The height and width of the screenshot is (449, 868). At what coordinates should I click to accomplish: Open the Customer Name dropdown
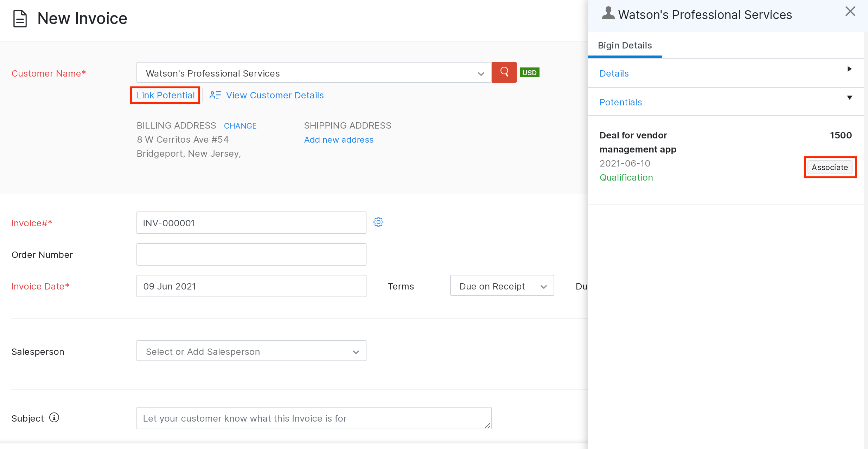[481, 73]
